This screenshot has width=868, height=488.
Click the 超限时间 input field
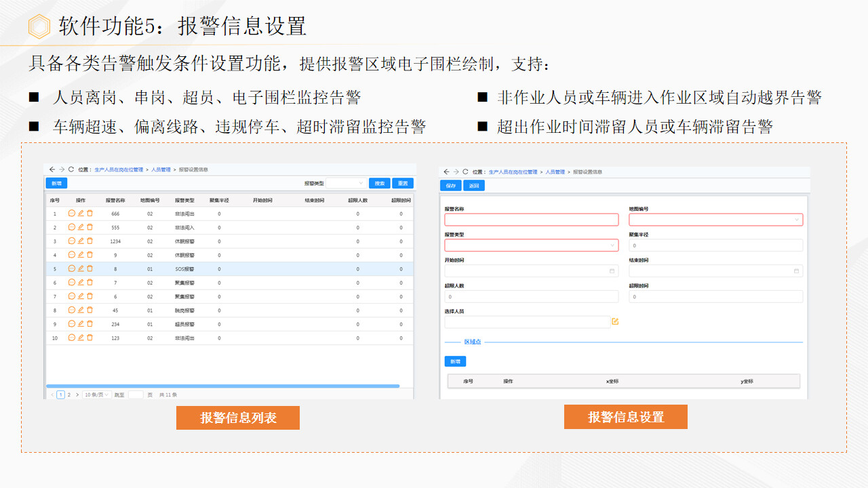click(716, 296)
